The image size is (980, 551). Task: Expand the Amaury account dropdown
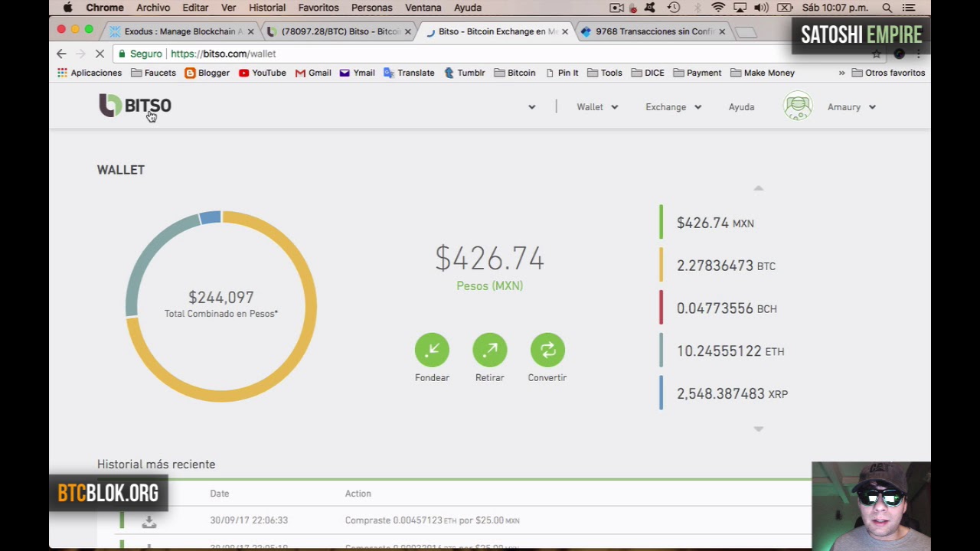click(851, 107)
